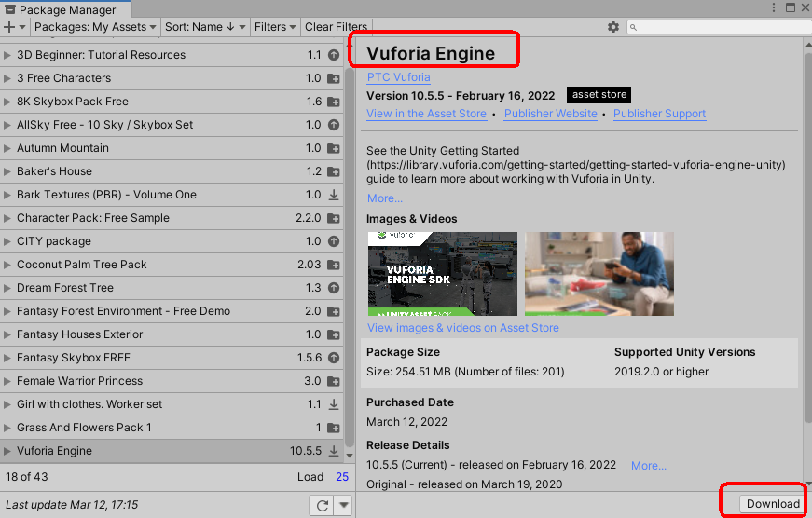Click import icon for Female Warrior Princess
Viewport: 812px width, 518px height.
(x=334, y=381)
